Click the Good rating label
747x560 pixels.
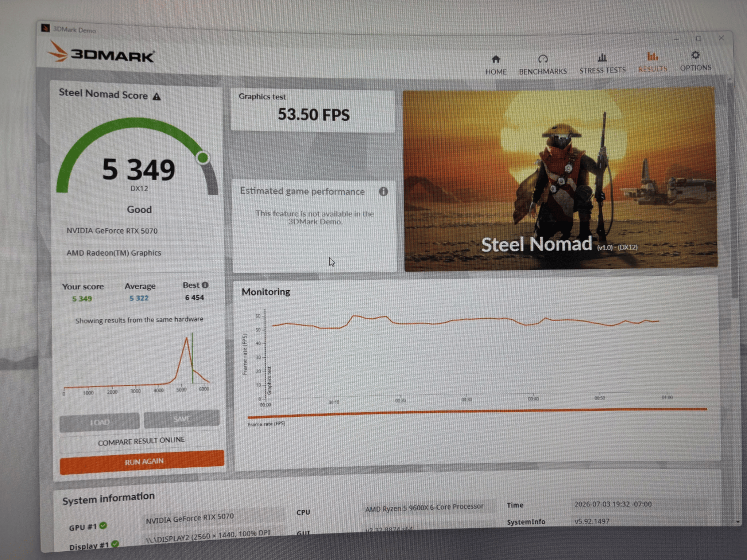(x=139, y=210)
